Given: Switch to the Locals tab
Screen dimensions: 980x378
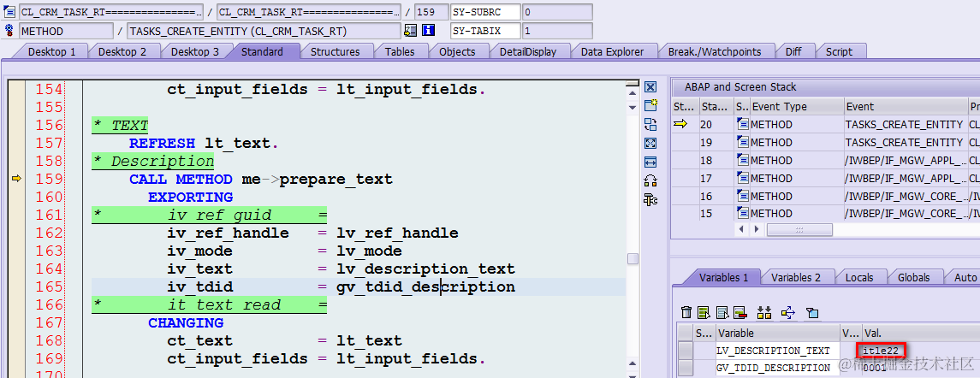Looking at the screenshot, I should [x=858, y=277].
